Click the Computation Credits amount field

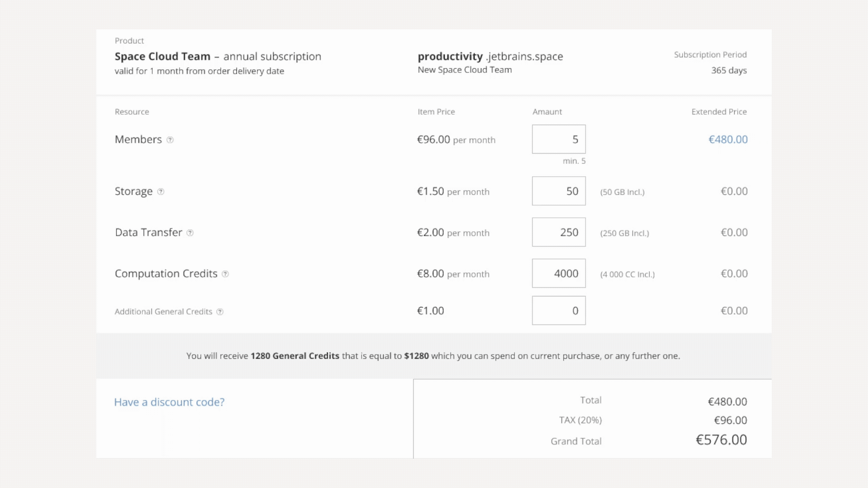(558, 273)
